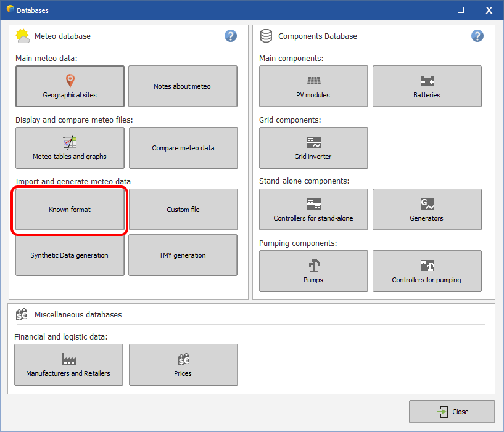Open Controllers for stand-alone
504x432 pixels.
click(313, 210)
